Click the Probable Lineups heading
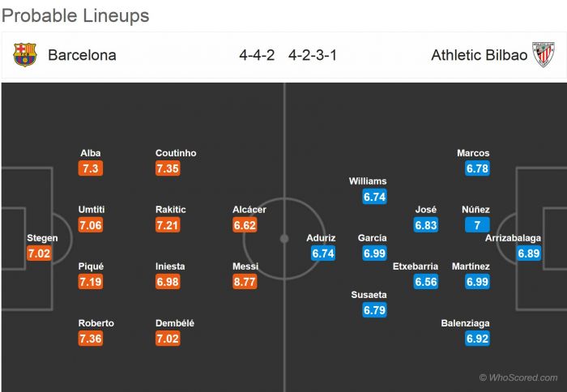Viewport: 567px width, 392px height. 75,15
